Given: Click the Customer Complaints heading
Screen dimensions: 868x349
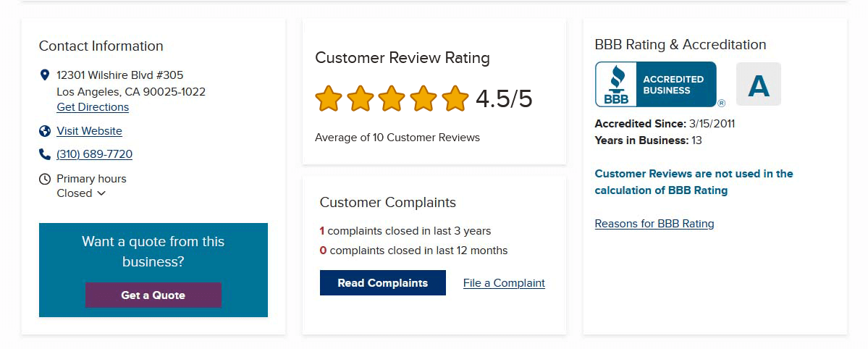Looking at the screenshot, I should click(388, 203).
